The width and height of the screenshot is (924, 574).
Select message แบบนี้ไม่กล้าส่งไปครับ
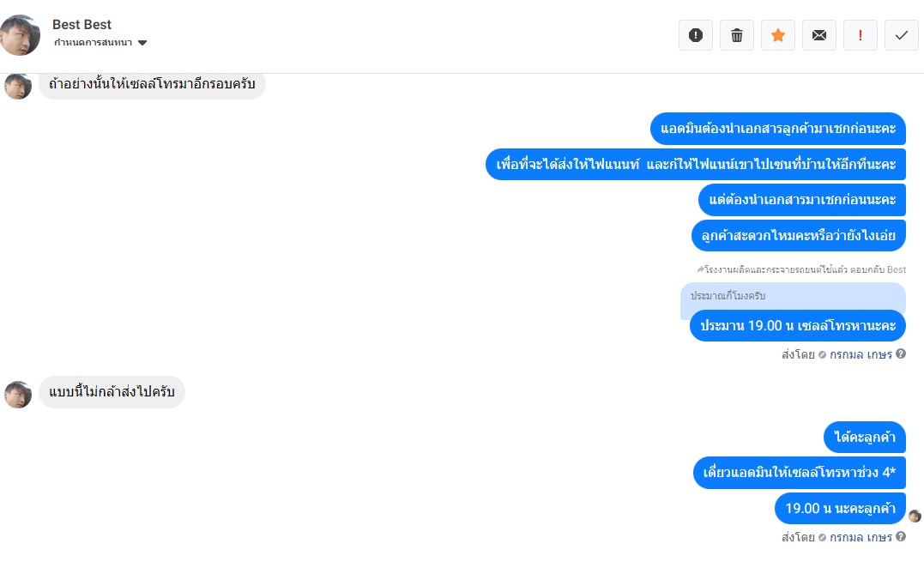pos(112,392)
